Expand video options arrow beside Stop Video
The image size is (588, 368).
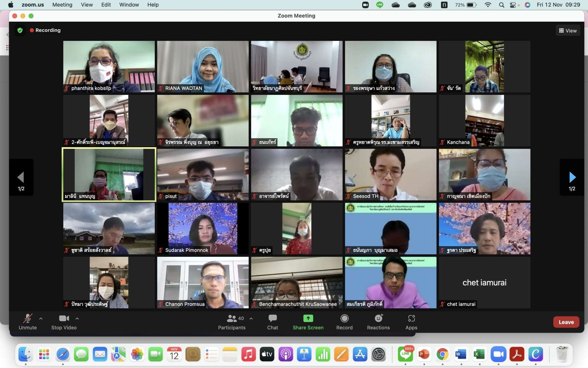(x=77, y=319)
